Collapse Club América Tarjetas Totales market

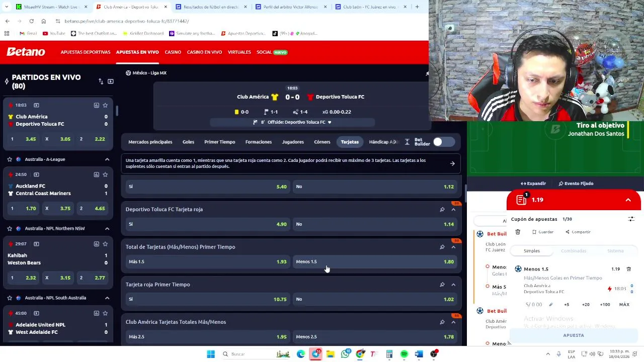(453, 322)
